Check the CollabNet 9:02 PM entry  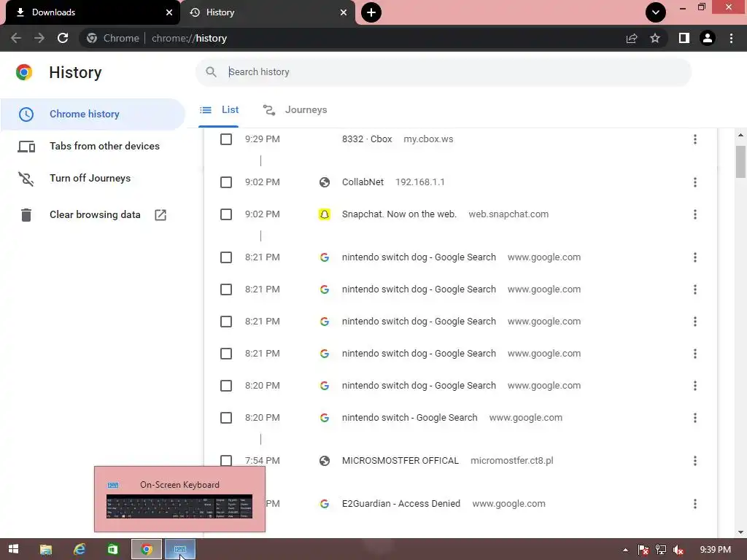(x=226, y=182)
